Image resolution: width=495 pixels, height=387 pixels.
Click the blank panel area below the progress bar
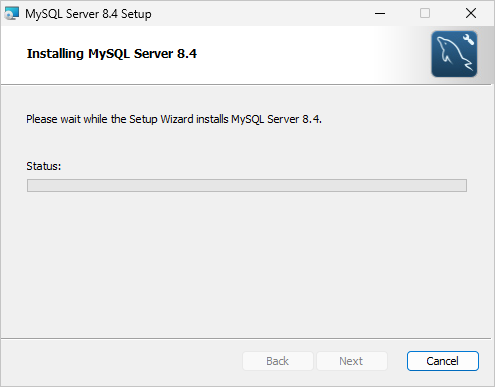pos(247,263)
